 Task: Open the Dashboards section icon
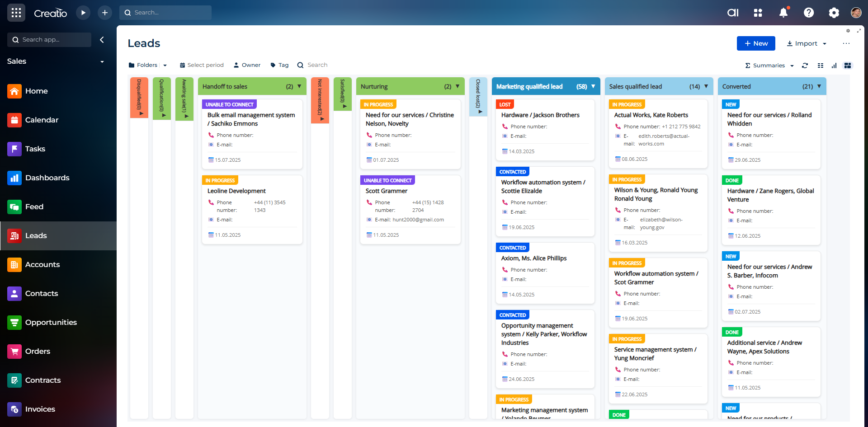(x=14, y=178)
